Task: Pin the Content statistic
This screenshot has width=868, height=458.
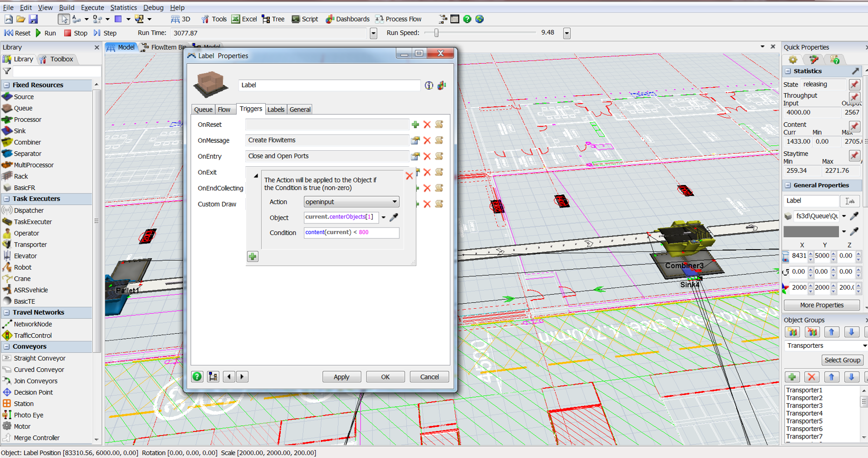Action: (x=854, y=126)
